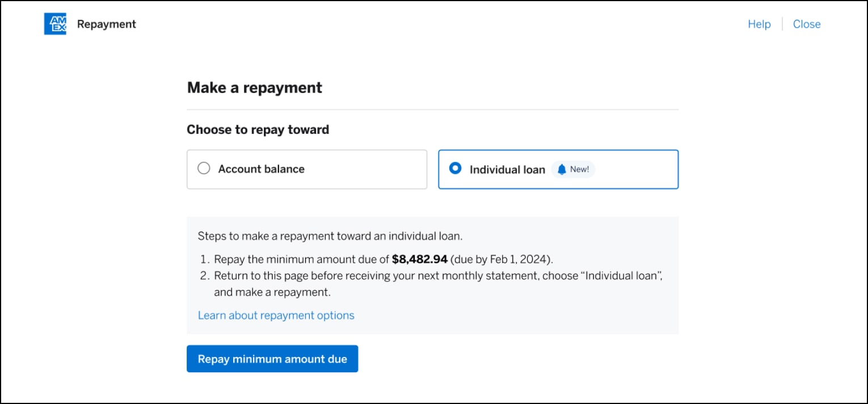Click the steps instructions panel
The image size is (868, 404).
click(432, 275)
